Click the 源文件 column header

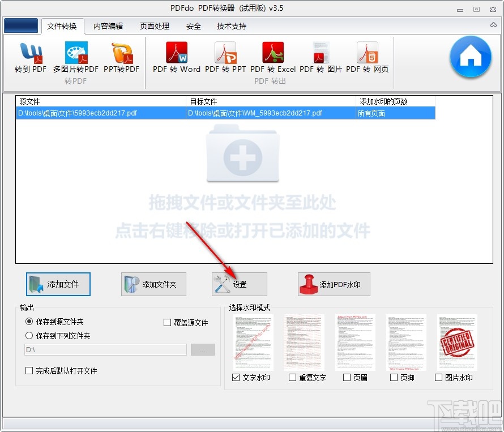101,101
